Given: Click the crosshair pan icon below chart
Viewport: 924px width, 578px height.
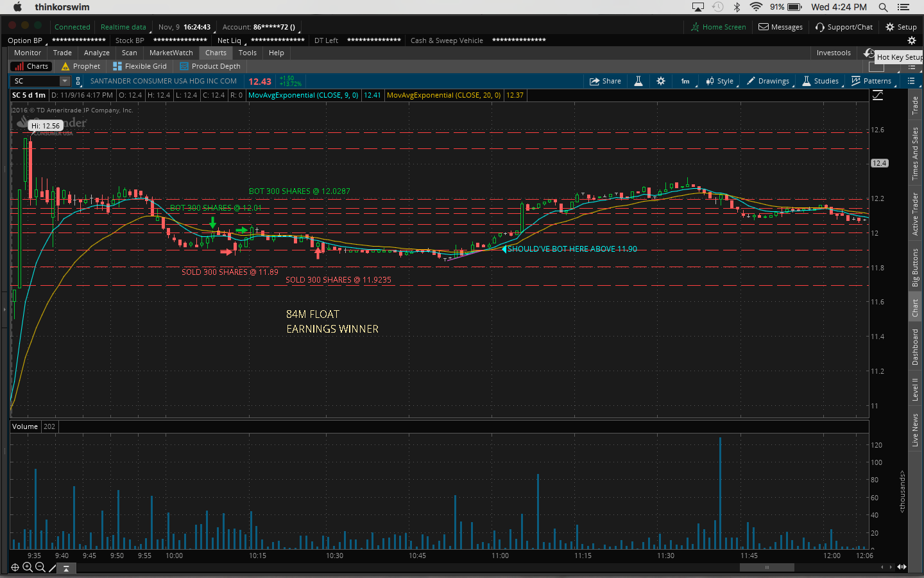Looking at the screenshot, I should pos(15,567).
